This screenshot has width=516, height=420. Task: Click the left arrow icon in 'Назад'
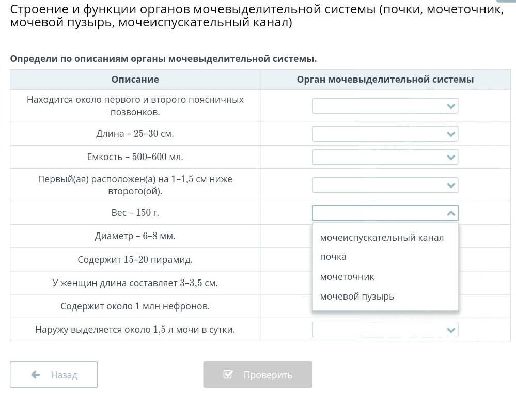pos(36,375)
